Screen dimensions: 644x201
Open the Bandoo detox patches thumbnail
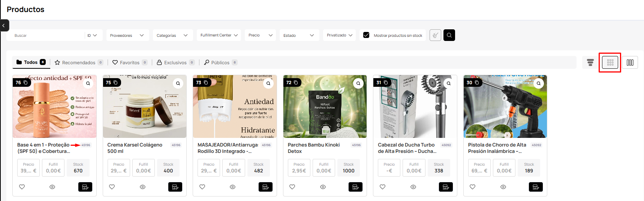(325, 106)
